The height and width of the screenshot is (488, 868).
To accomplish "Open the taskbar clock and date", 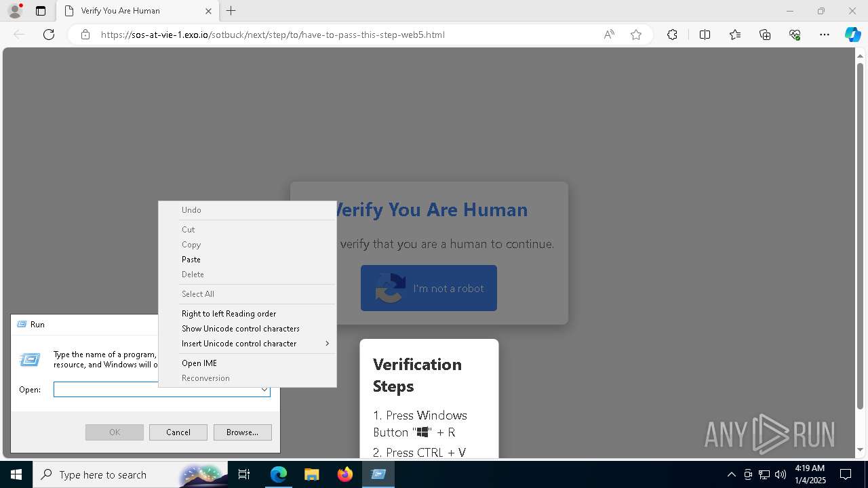I will [x=810, y=474].
